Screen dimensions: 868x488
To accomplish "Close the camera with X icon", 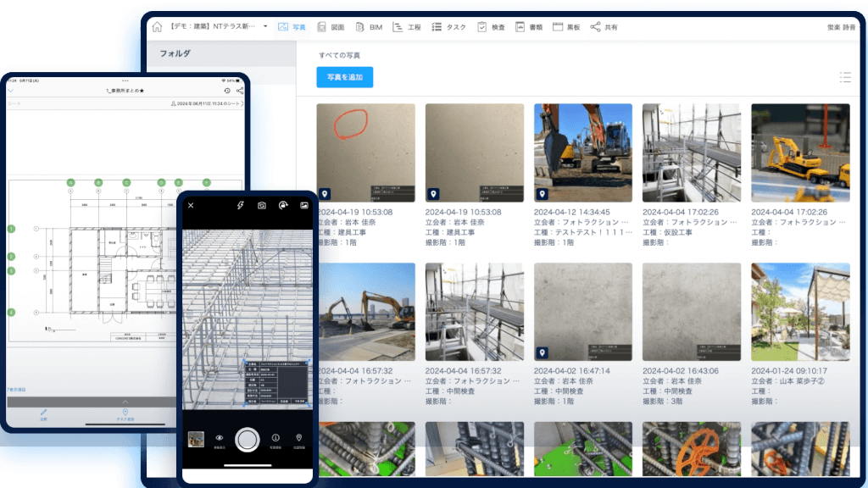I will tap(191, 205).
